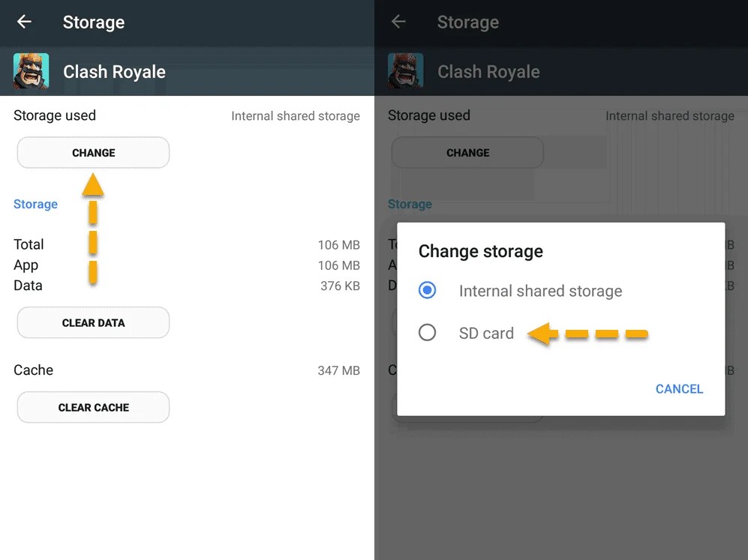Dismiss the dialog with CANCEL

coord(679,388)
